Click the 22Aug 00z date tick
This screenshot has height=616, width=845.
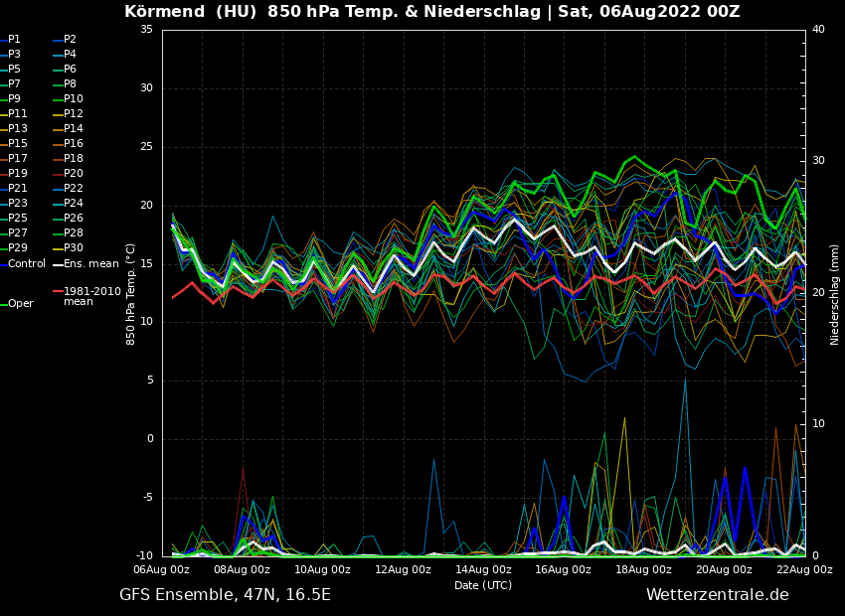point(803,569)
